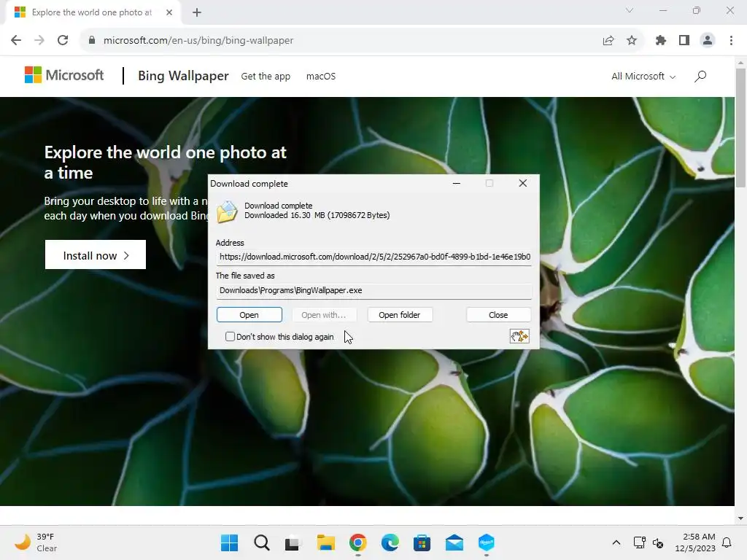The height and width of the screenshot is (560, 747).
Task: Open the macOS nav item
Action: (321, 76)
